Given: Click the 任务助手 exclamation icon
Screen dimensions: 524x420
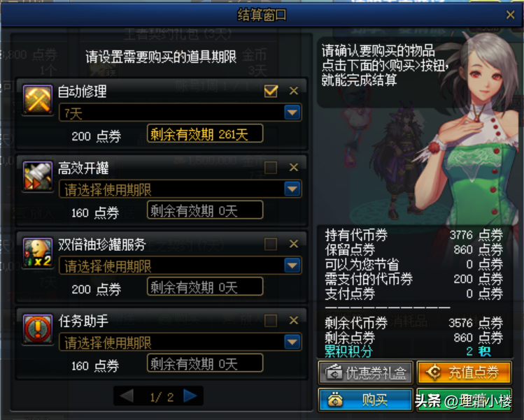Looking at the screenshot, I should 38,329.
